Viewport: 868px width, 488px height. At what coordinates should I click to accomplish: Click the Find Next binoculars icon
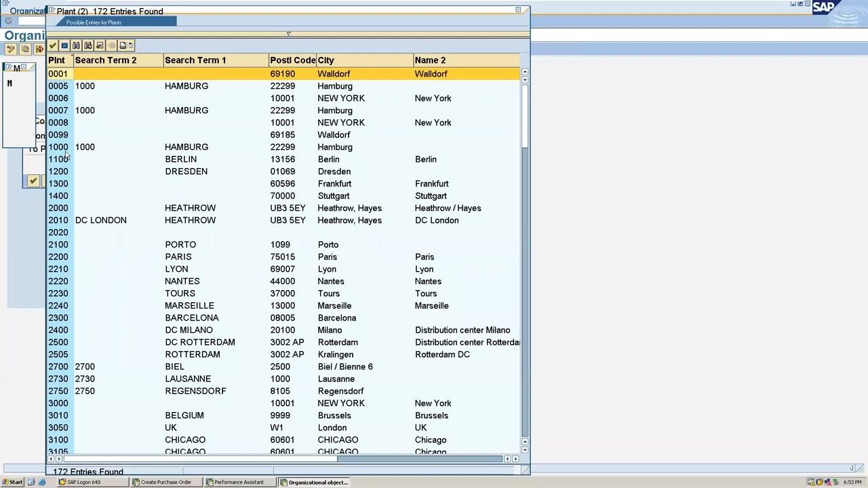pyautogui.click(x=88, y=45)
